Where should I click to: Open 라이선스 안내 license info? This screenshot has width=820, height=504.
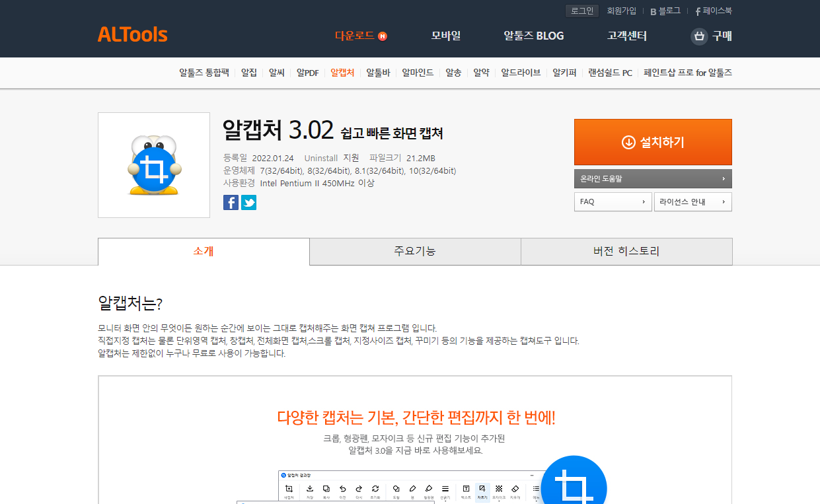tap(693, 201)
